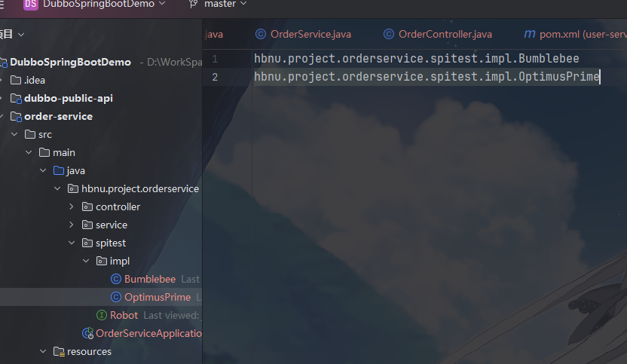Collapse the impl package folder

86,261
